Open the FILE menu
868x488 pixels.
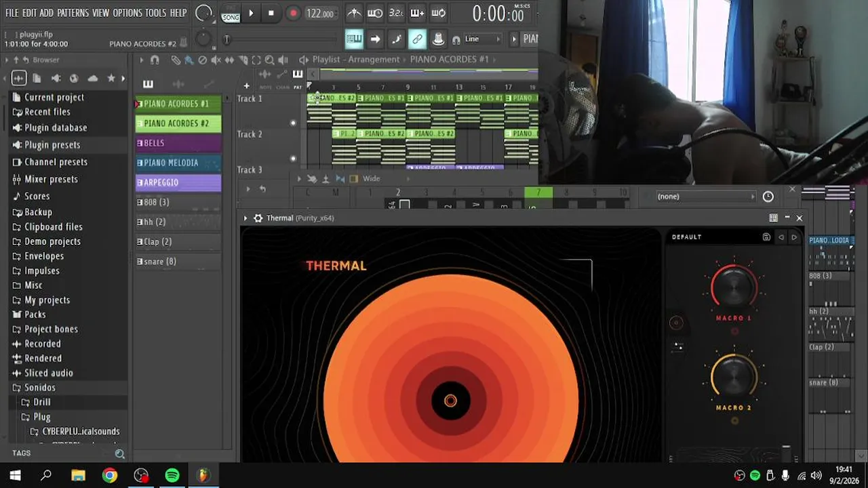click(12, 13)
